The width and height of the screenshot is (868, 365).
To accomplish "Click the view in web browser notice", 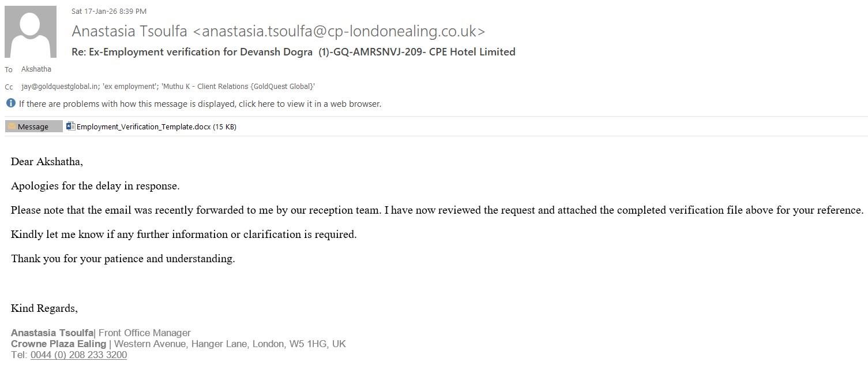I will (x=200, y=104).
